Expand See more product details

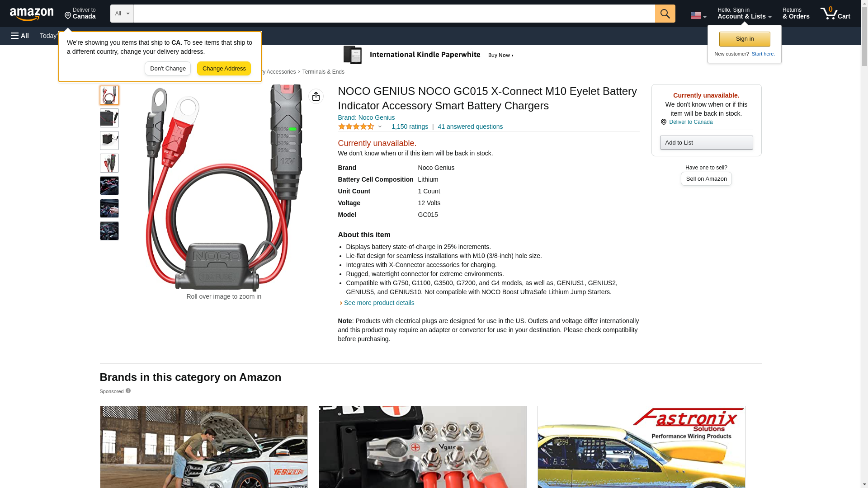coord(378,303)
